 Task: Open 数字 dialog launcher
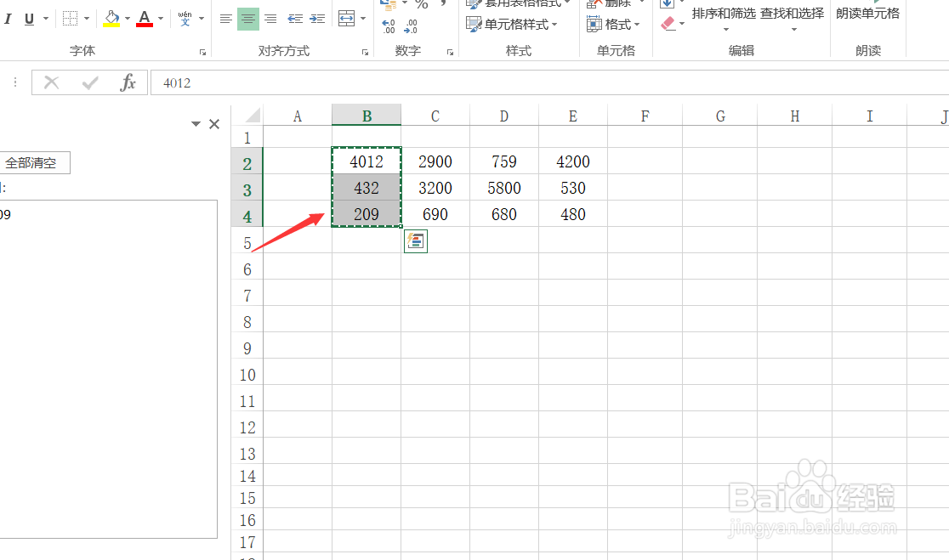pos(450,53)
